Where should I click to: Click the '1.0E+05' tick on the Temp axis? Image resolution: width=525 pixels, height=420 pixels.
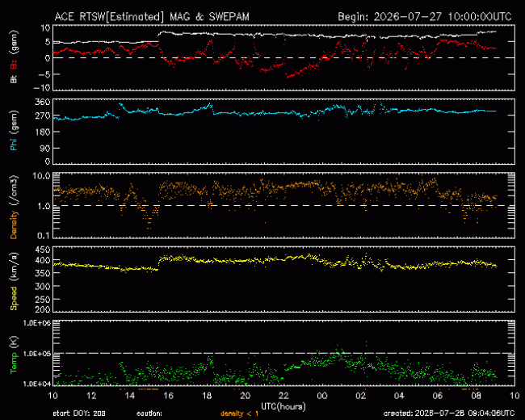[37, 354]
